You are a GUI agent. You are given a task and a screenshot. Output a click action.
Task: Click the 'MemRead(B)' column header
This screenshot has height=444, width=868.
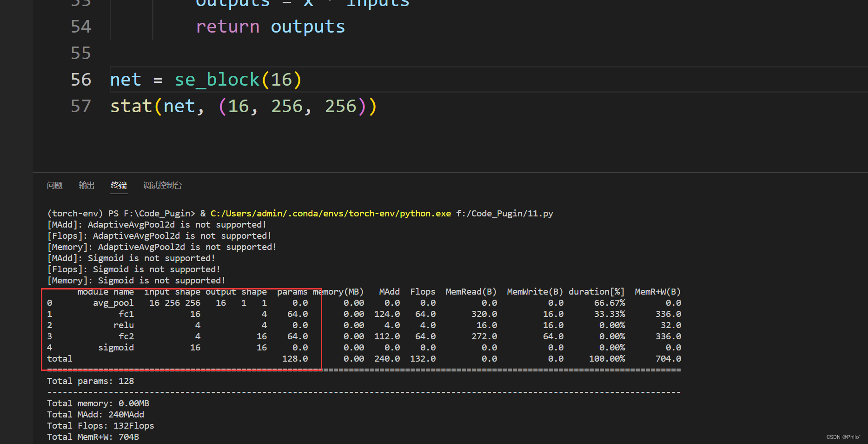coord(471,292)
